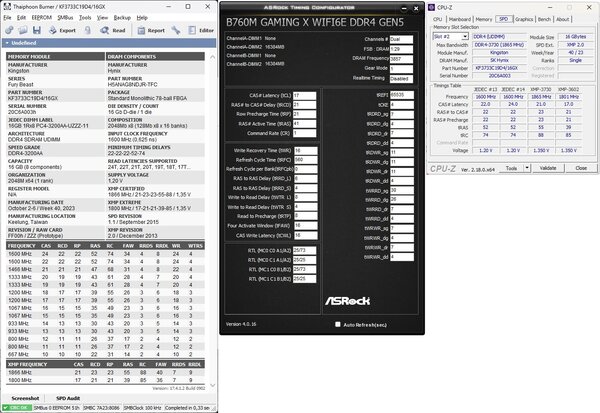
Task: Click the tRCD value field
Action: [x=305, y=105]
